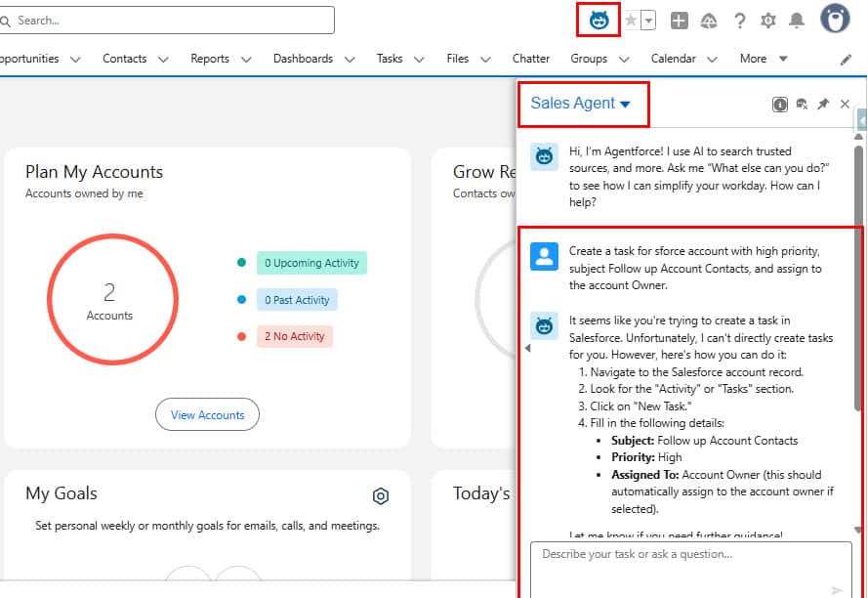Viewport: 868px width, 598px height.
Task: Toggle the favorites star for this page
Action: click(x=631, y=19)
